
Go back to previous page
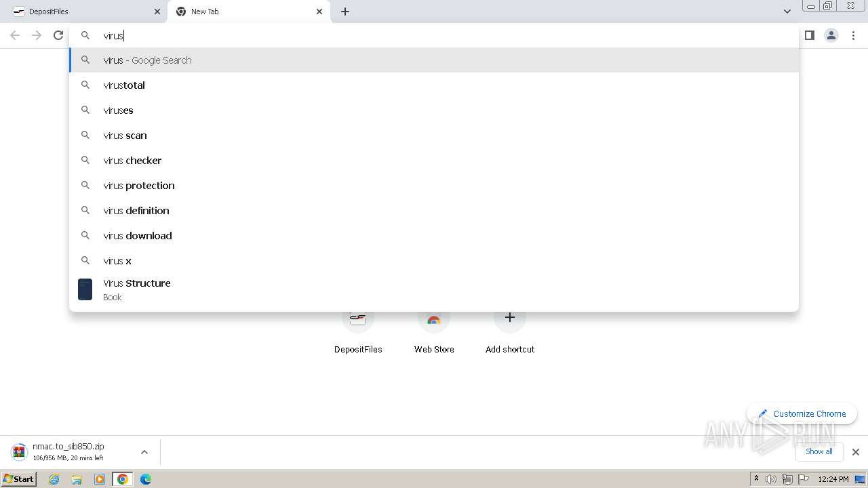tap(15, 35)
